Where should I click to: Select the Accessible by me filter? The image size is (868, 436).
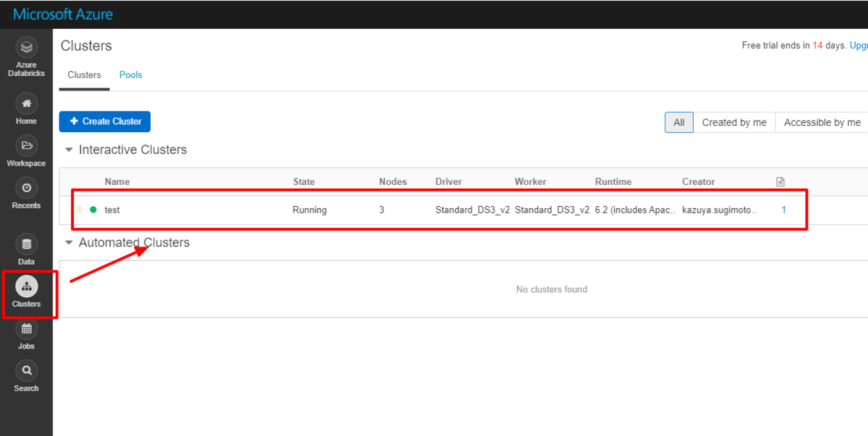click(822, 122)
